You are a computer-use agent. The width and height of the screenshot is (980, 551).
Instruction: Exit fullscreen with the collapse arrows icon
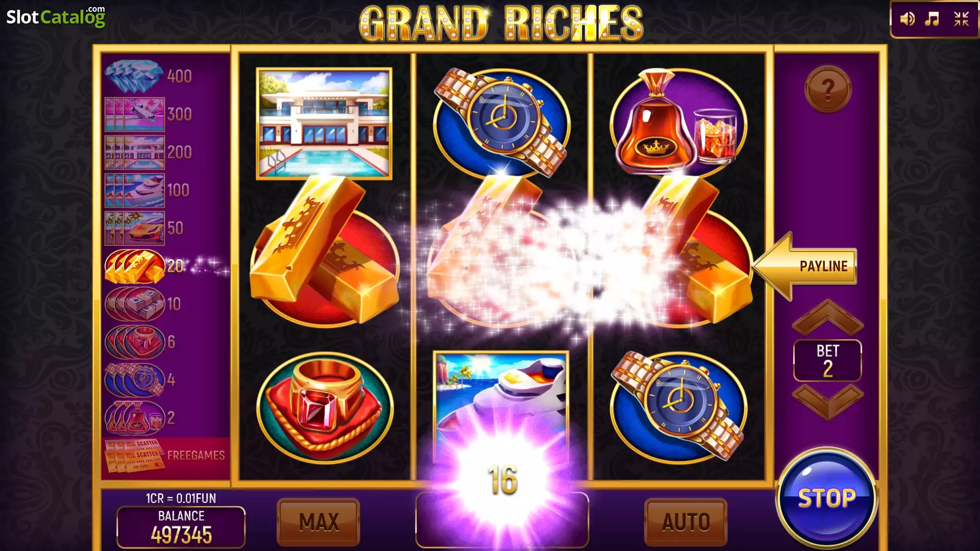[x=962, y=19]
